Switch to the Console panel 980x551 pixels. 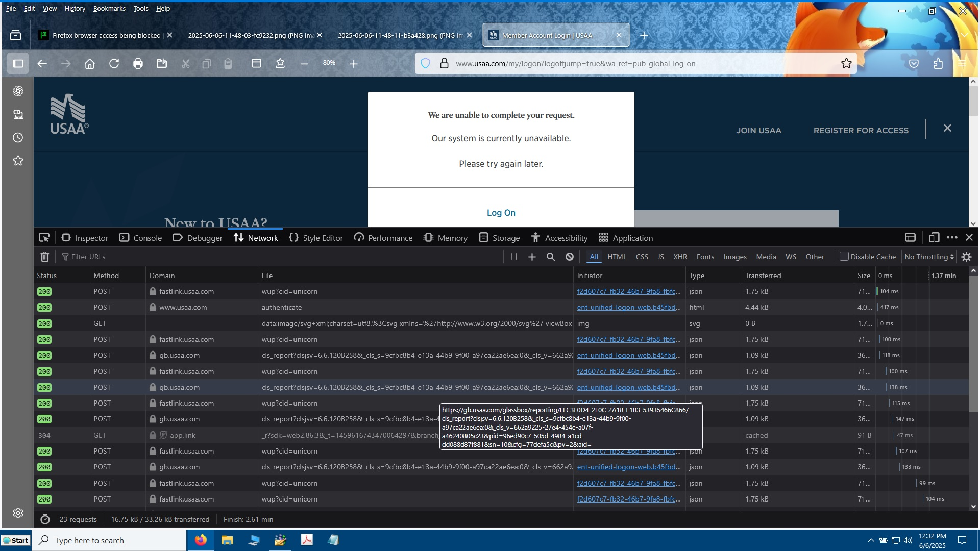[x=140, y=238]
